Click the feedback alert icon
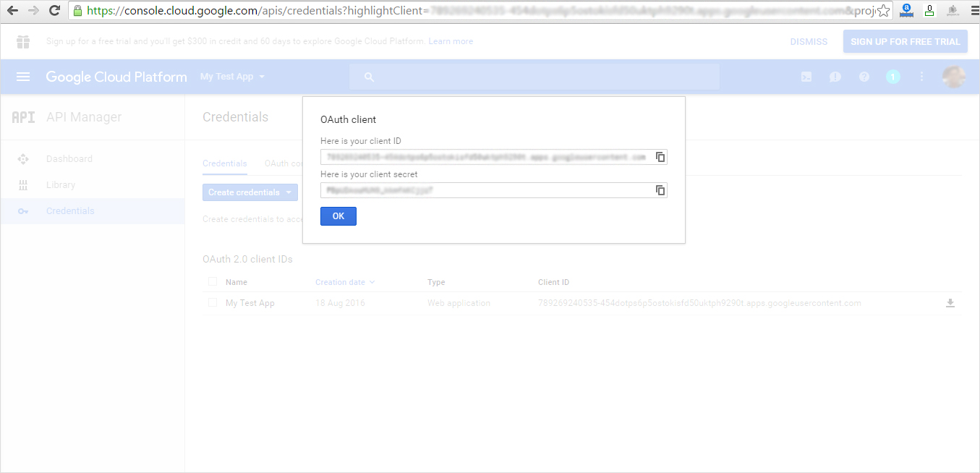Image resolution: width=980 pixels, height=473 pixels. 835,77
